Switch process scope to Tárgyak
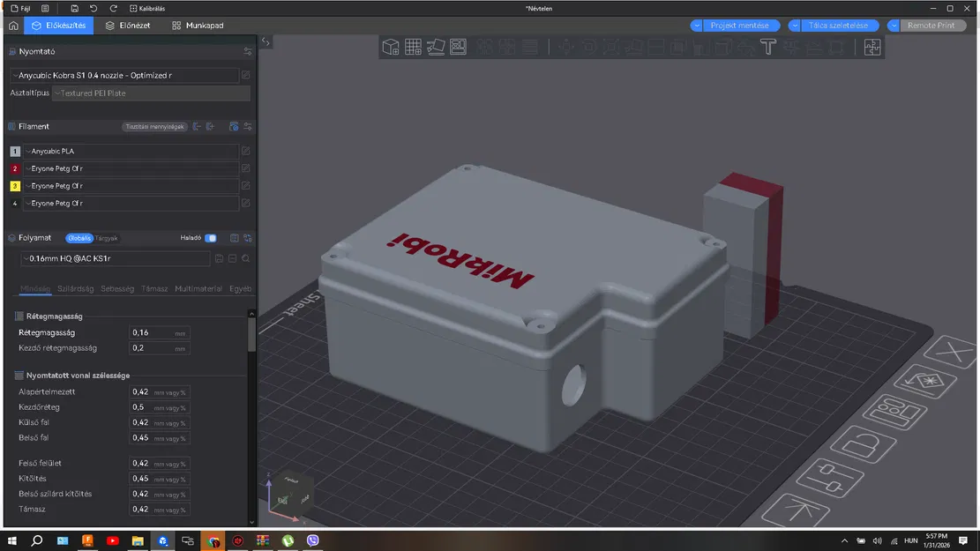Image resolution: width=980 pixels, height=551 pixels. (107, 238)
